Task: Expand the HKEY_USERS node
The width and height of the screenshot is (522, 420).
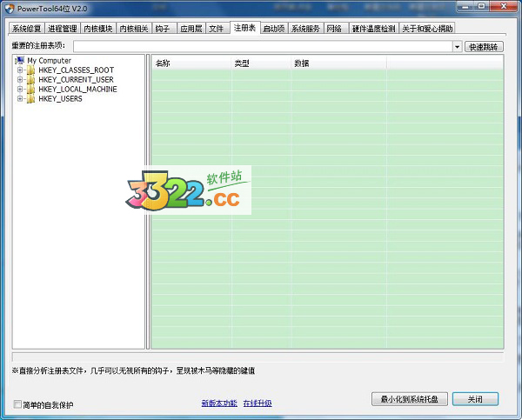Action: click(20, 99)
